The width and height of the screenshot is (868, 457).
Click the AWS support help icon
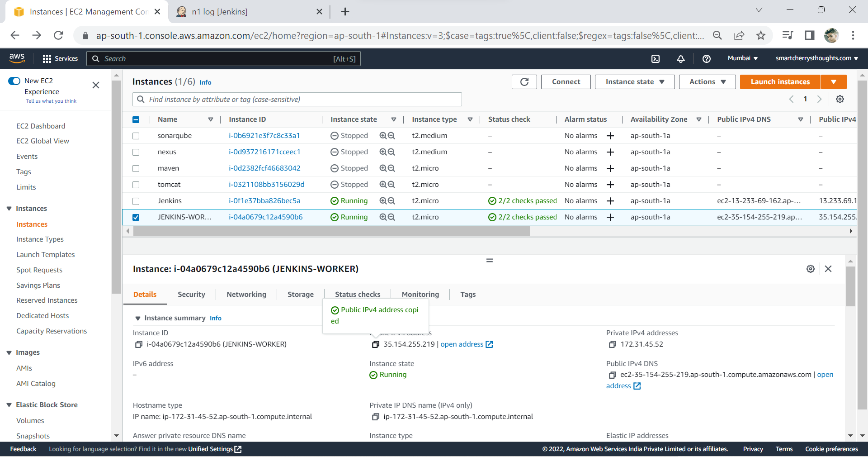point(706,59)
